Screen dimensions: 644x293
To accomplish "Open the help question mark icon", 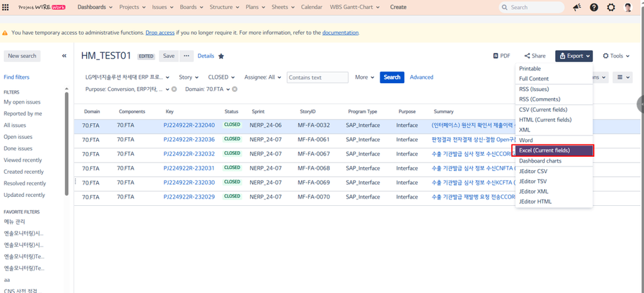I will (594, 7).
